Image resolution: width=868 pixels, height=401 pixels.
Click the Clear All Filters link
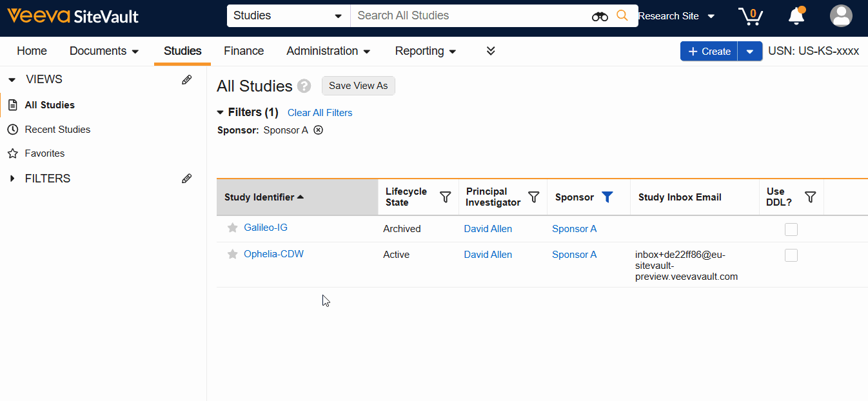(x=320, y=113)
